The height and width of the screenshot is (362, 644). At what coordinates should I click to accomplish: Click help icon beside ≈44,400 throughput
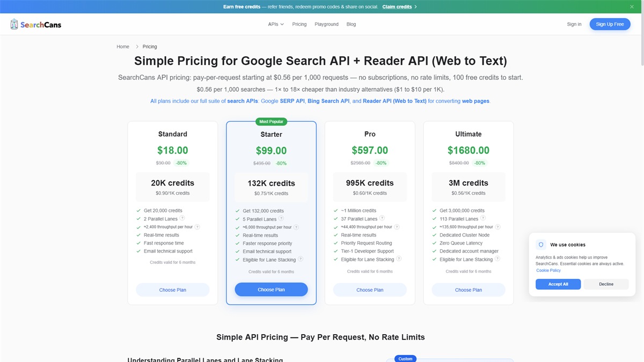coord(397,227)
